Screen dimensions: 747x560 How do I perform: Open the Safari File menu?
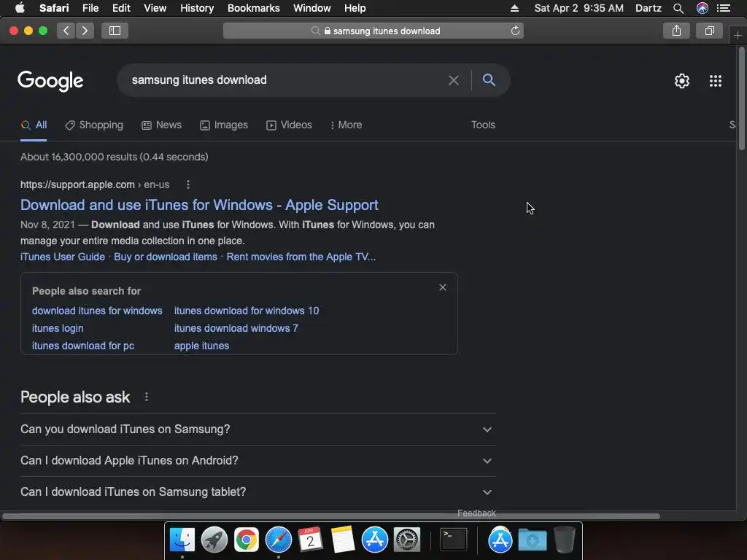[x=90, y=8]
